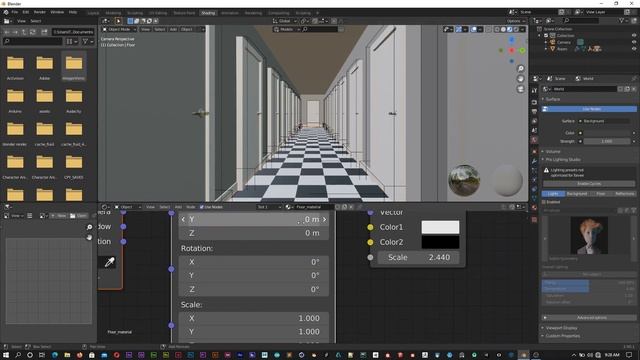
Task: Select the Lights tab
Action: [553, 194]
